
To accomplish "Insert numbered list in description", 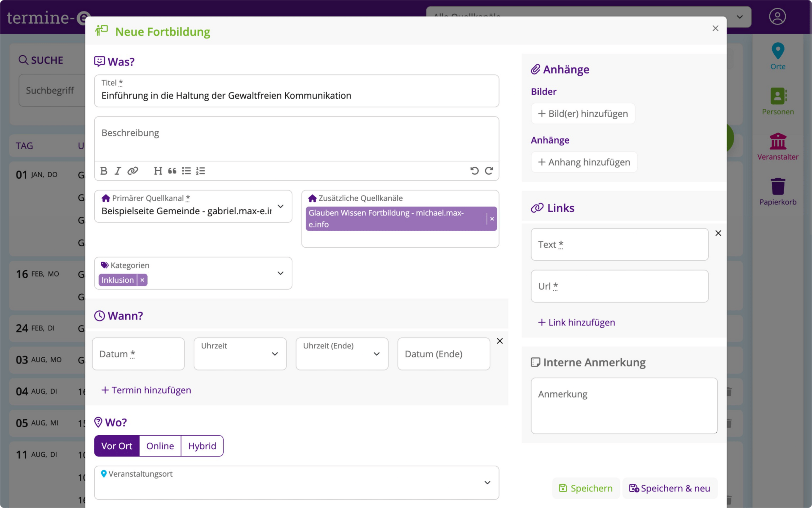I will click(x=201, y=171).
